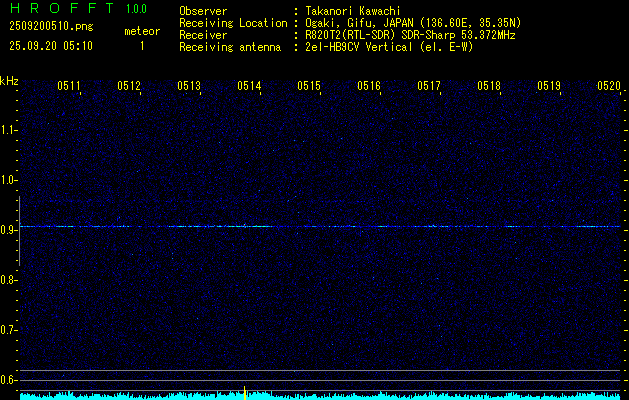
Task: Click the 0519 time axis label
Action: pos(549,85)
